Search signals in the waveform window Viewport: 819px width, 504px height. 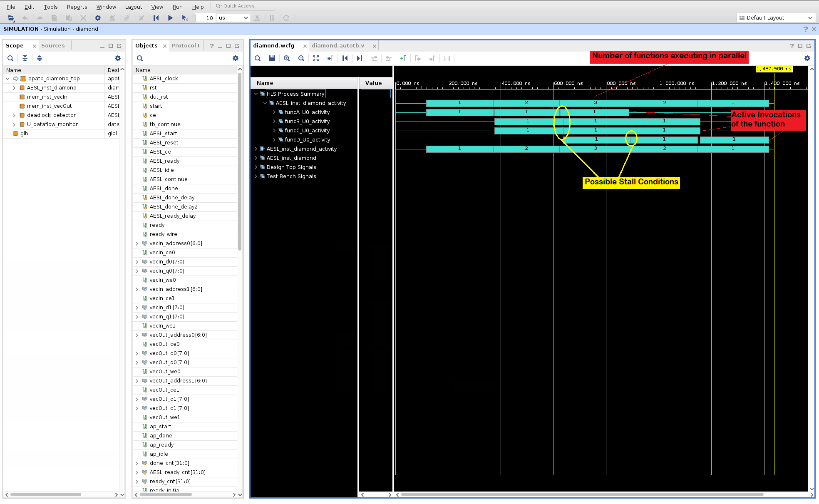tap(258, 58)
